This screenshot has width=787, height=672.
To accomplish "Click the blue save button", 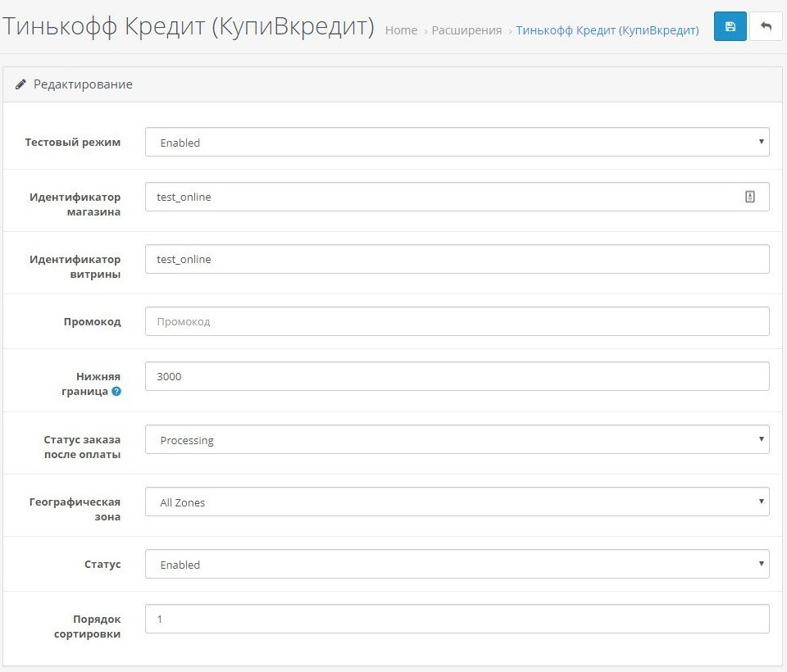I will (x=730, y=26).
